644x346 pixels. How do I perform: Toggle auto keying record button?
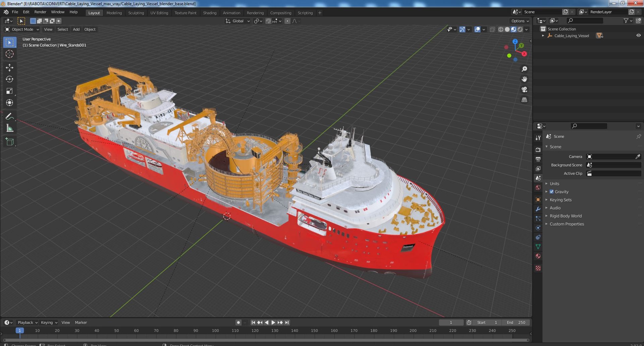tap(238, 323)
